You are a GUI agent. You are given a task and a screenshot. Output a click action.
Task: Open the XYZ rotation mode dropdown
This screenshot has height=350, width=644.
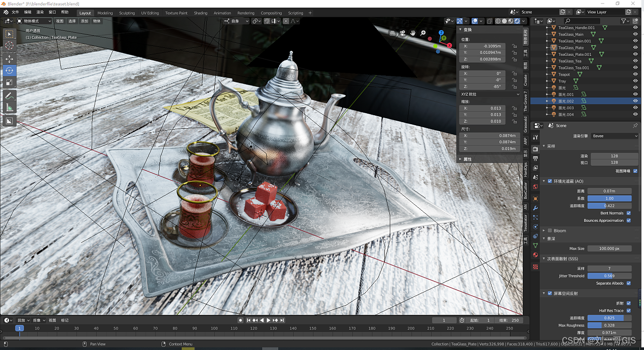(490, 94)
